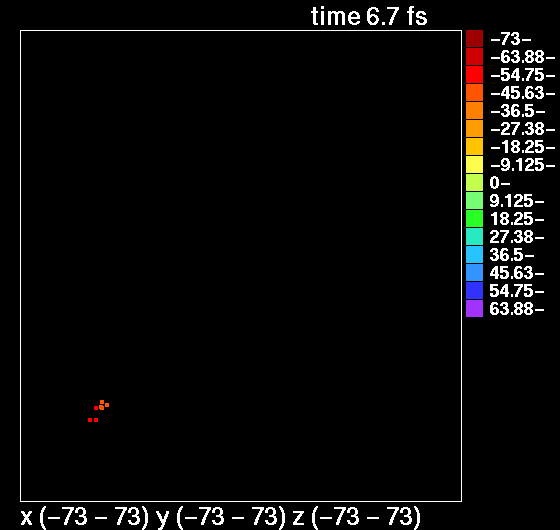Click the orange -36.5 legend swatch
This screenshot has height=530, width=560.
pos(474,110)
